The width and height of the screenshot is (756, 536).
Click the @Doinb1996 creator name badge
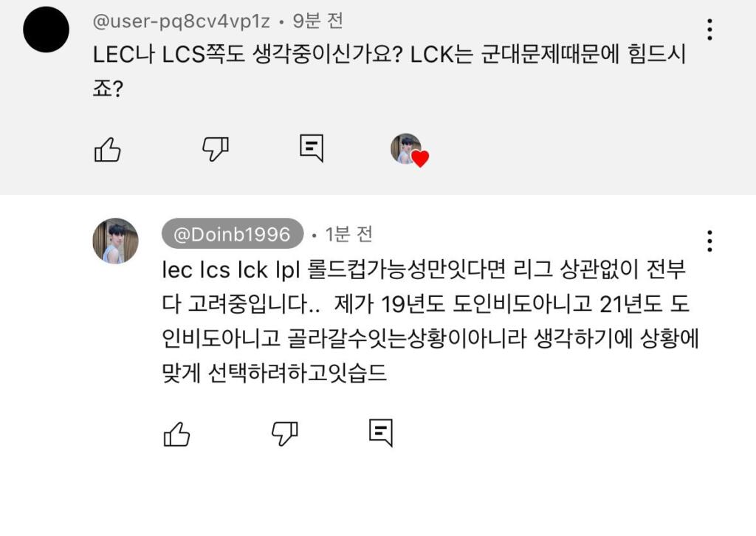click(x=232, y=234)
